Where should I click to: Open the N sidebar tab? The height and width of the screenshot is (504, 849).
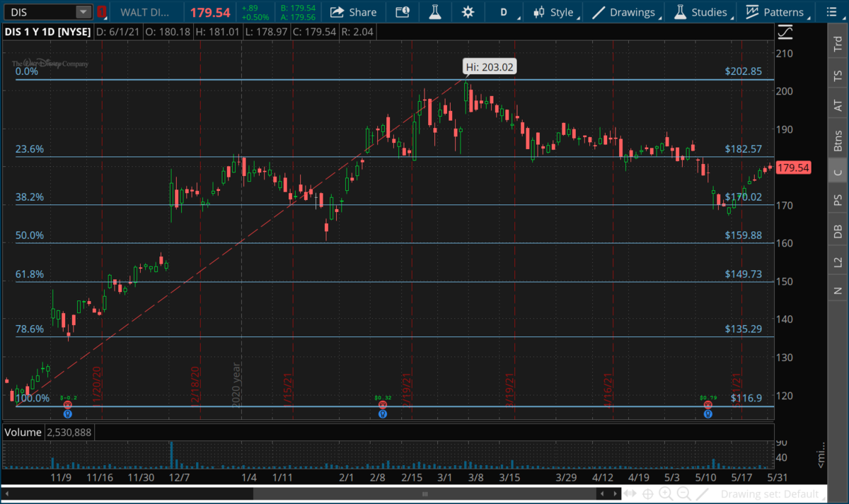point(838,290)
